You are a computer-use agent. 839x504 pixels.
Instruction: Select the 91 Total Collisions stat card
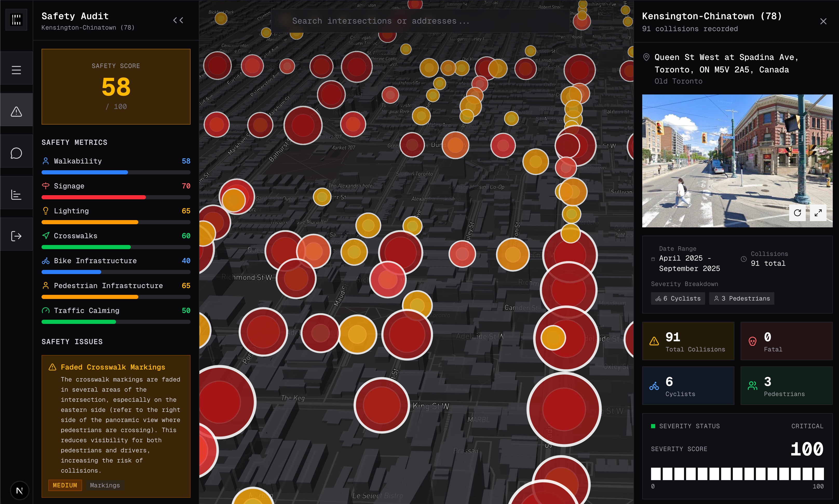pos(688,341)
